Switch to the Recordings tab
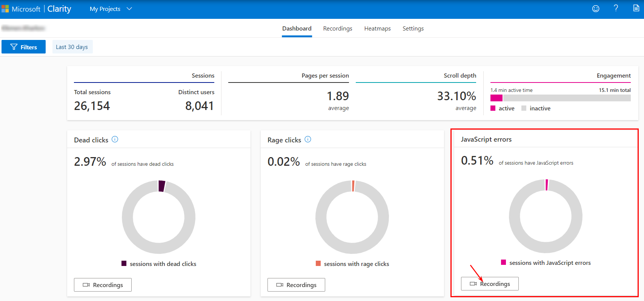 pyautogui.click(x=338, y=29)
